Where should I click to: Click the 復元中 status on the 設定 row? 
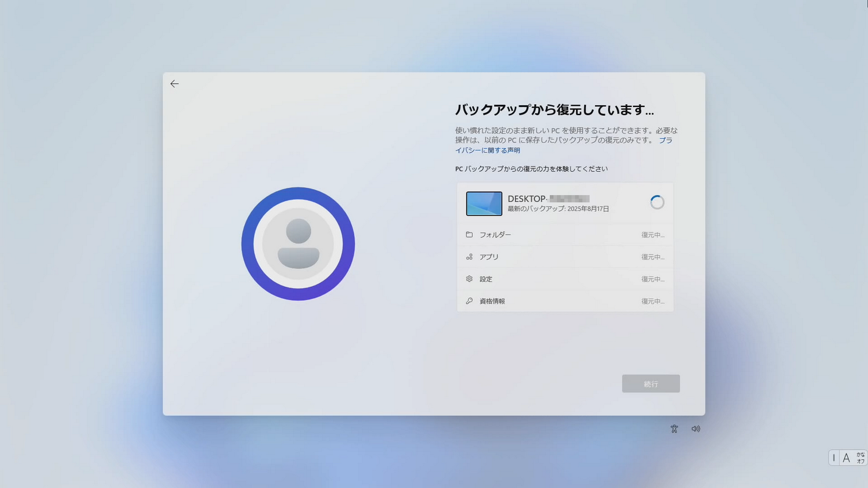coord(653,279)
